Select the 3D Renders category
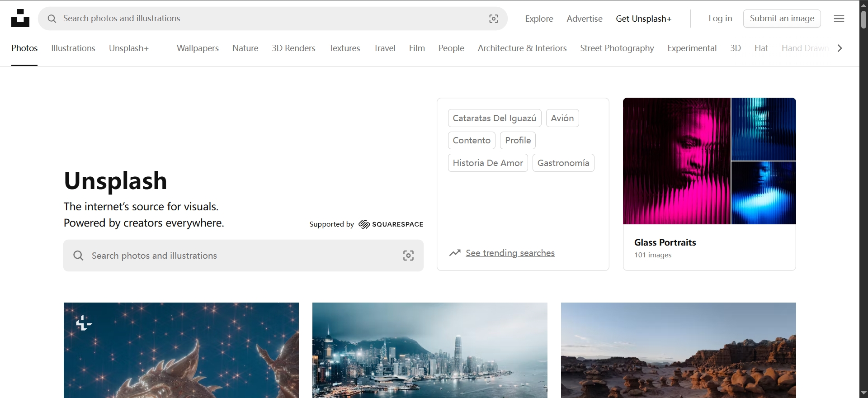The image size is (868, 398). click(294, 48)
